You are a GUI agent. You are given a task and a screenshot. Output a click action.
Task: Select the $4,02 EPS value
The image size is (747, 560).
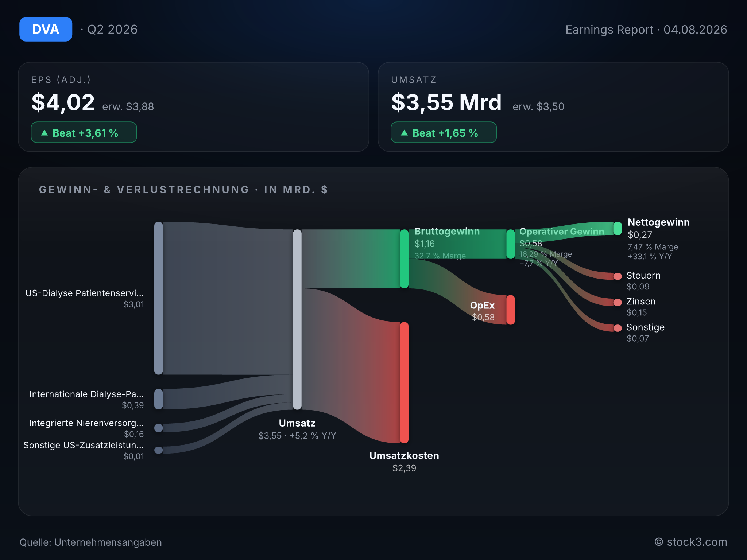coord(63,102)
